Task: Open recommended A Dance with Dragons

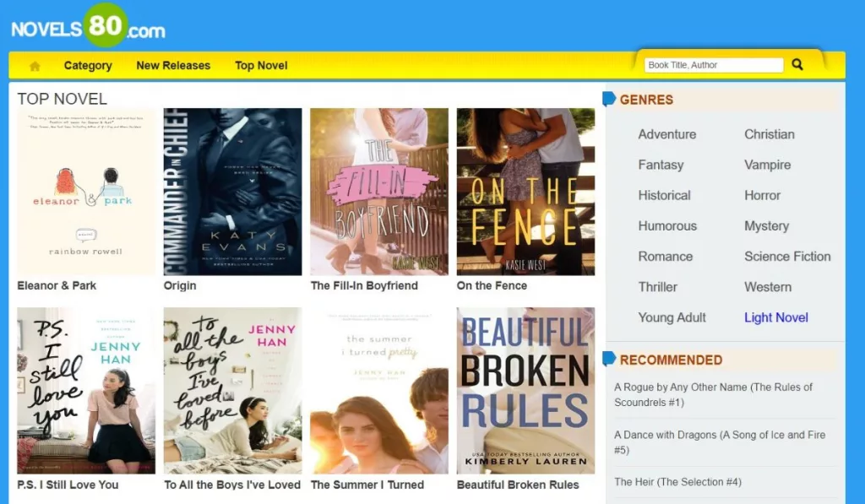Action: tap(719, 442)
